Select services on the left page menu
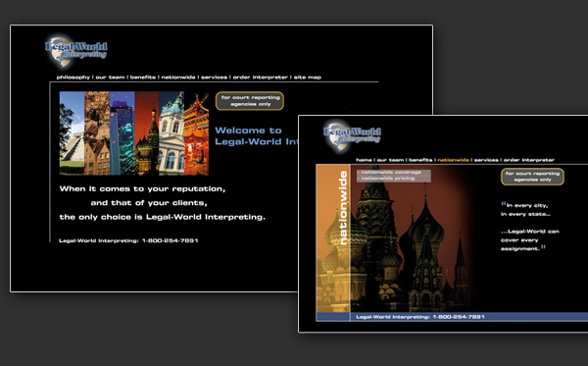The image size is (588, 366). tap(214, 78)
